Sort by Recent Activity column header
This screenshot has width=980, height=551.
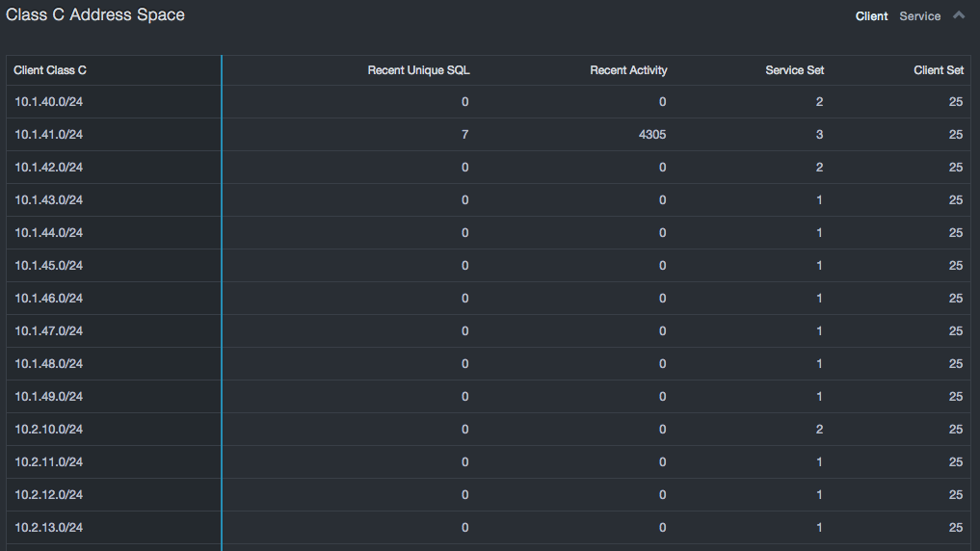pos(628,70)
